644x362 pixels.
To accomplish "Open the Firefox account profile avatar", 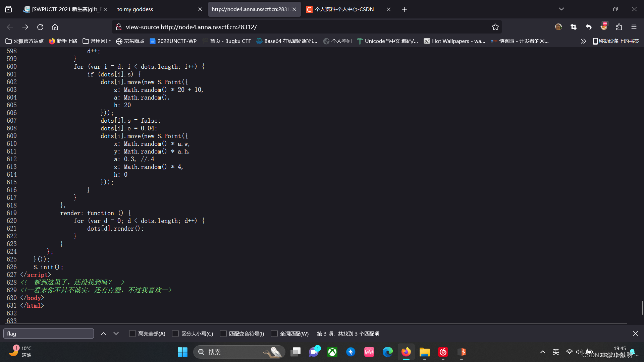I will click(x=558, y=27).
